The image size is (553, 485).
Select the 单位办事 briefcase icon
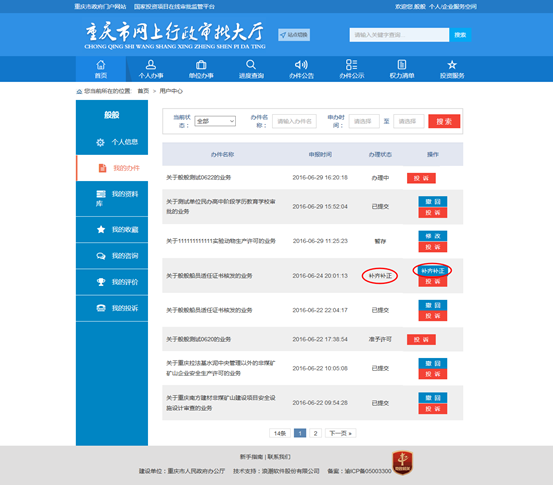pyautogui.click(x=201, y=65)
